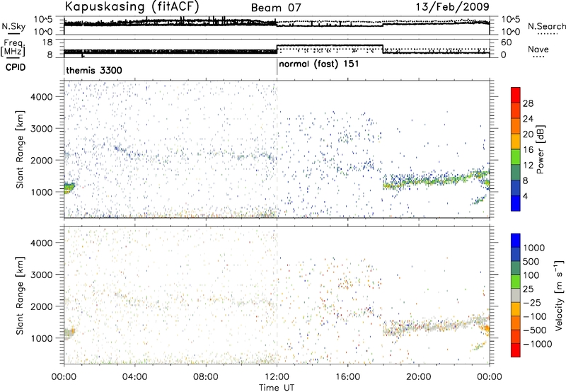Select the "Velocity [m s-1]" color bar title
The image size is (566, 392).
click(559, 295)
